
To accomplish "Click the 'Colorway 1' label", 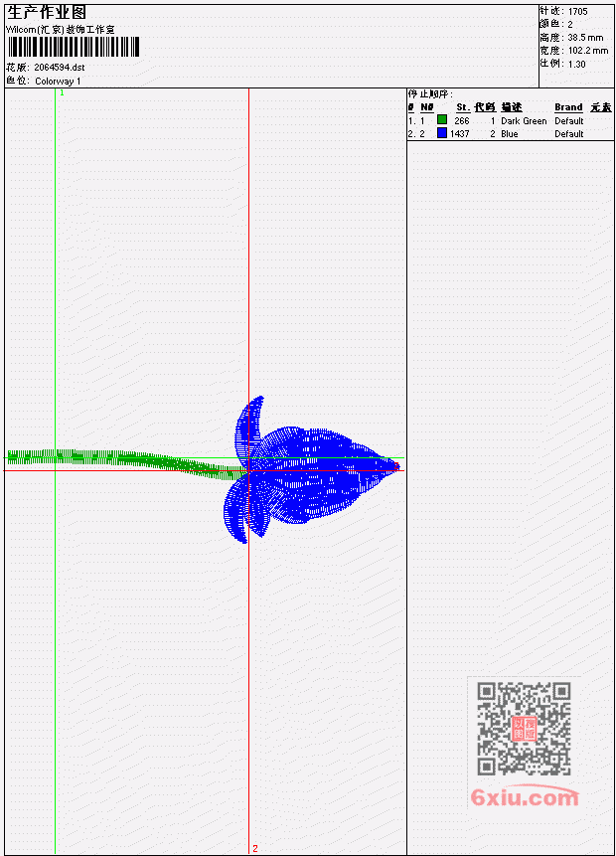I will click(58, 81).
